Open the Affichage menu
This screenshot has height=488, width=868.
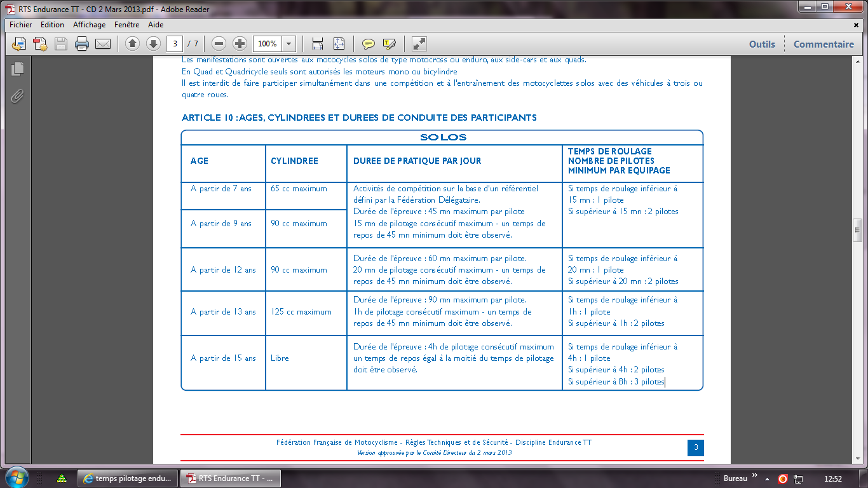tap(89, 25)
